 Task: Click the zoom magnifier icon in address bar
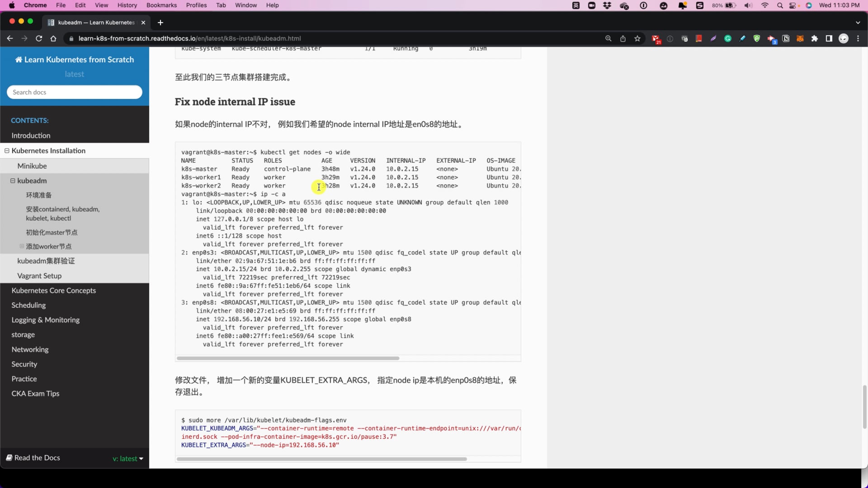pyautogui.click(x=609, y=38)
